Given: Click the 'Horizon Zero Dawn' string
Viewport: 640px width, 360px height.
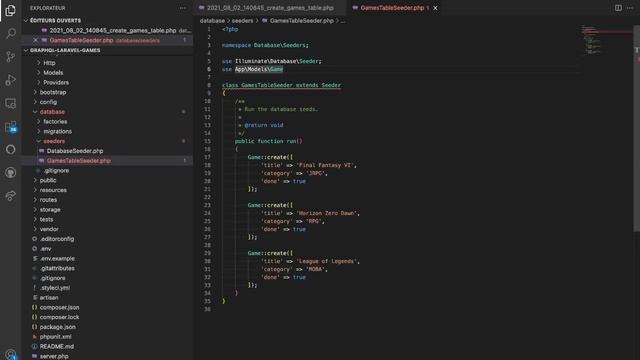Looking at the screenshot, I should [327, 213].
